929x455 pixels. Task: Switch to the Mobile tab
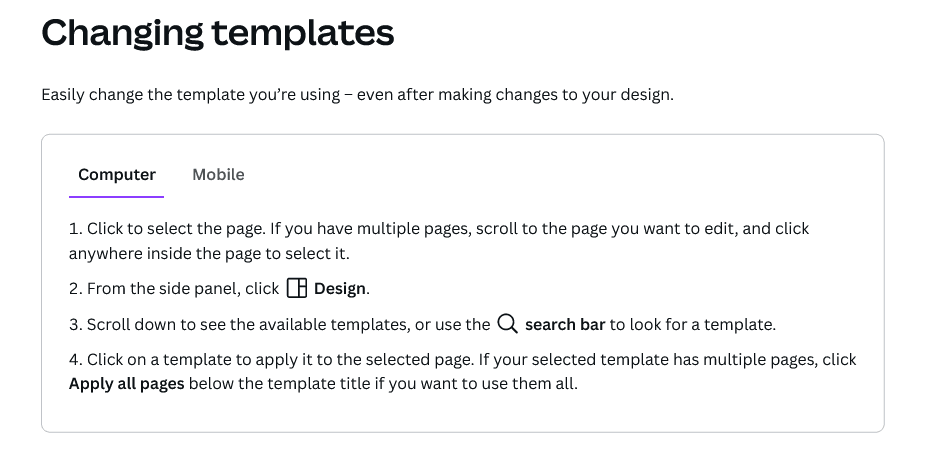(218, 175)
